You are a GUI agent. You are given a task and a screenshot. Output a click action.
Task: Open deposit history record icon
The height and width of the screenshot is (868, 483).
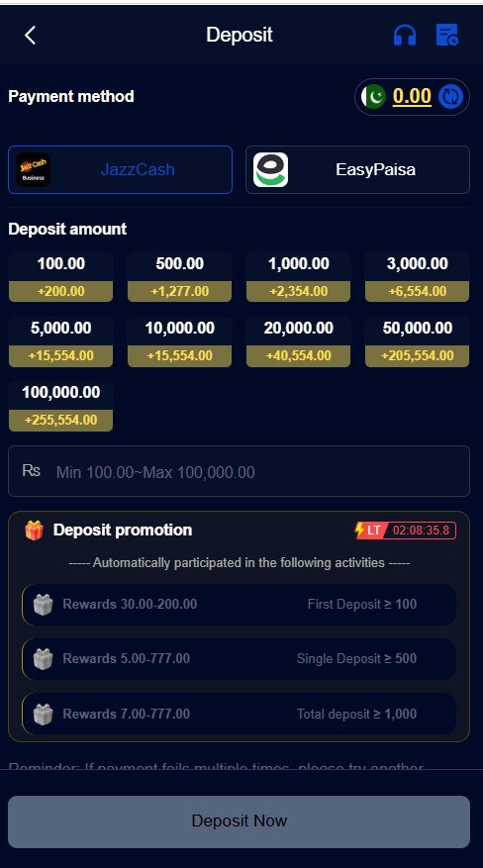pos(447,36)
